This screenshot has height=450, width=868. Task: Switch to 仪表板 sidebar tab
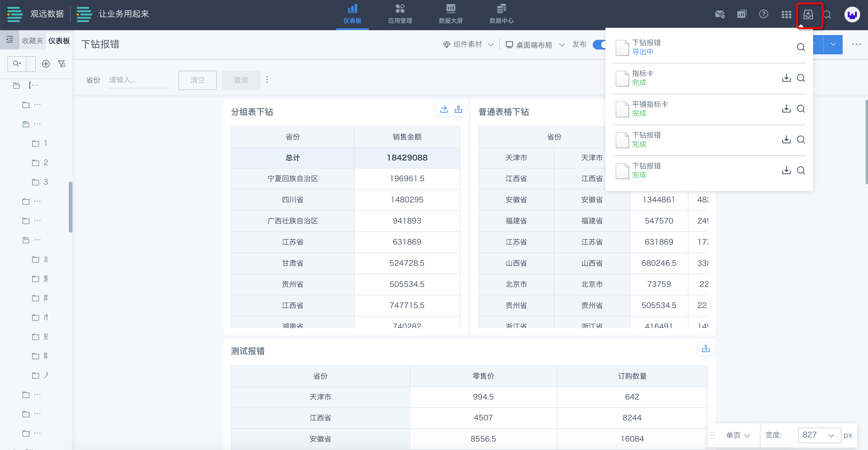pos(59,41)
